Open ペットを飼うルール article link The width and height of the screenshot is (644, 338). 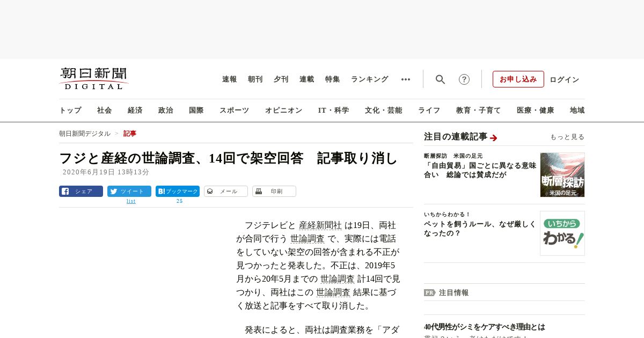coord(480,229)
